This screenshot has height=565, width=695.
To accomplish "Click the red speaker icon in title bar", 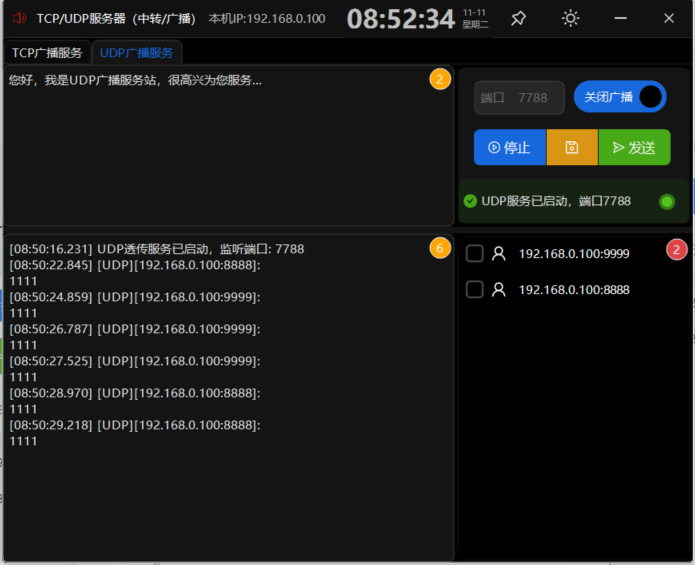I will click(20, 18).
